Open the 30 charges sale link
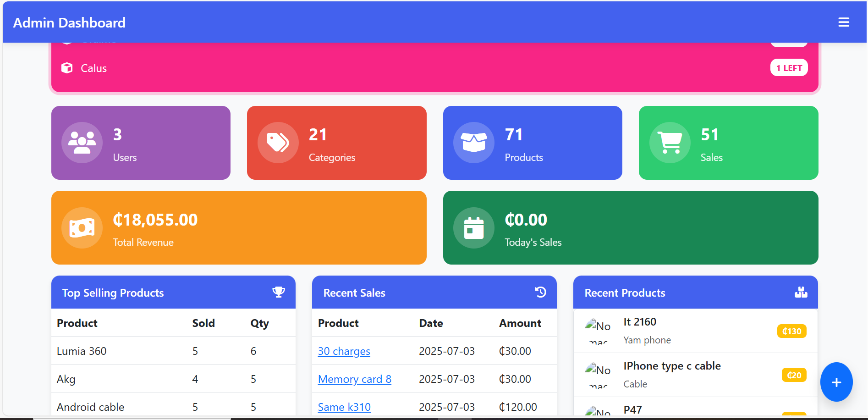868x420 pixels. 344,351
